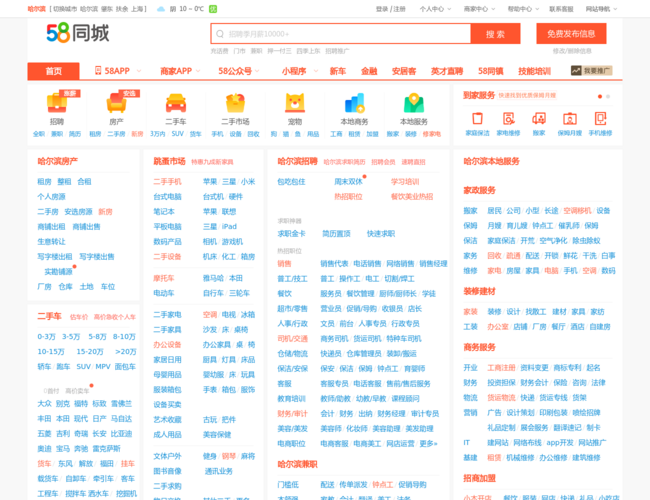Select the 0-3万 used car price range
The width and height of the screenshot is (650, 500).
coord(46,337)
